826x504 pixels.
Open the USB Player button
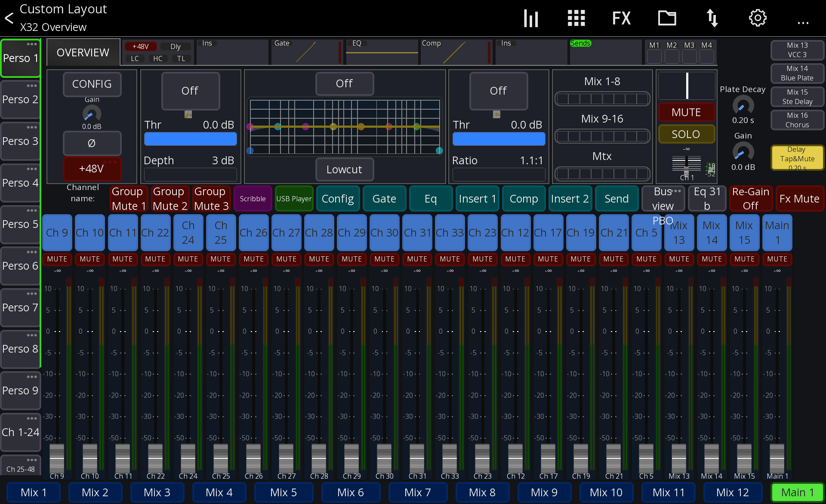294,198
